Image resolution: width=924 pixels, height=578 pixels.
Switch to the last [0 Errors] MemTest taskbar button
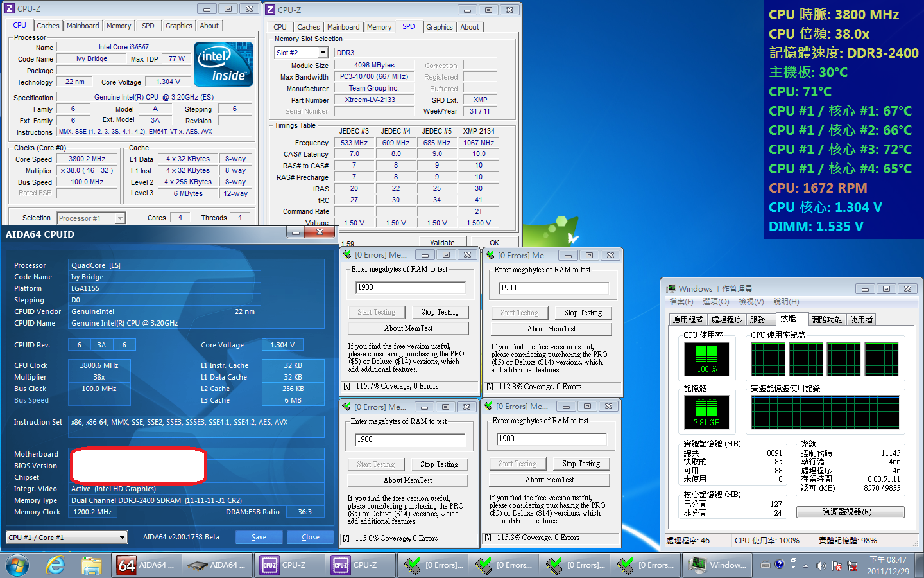[x=644, y=565]
